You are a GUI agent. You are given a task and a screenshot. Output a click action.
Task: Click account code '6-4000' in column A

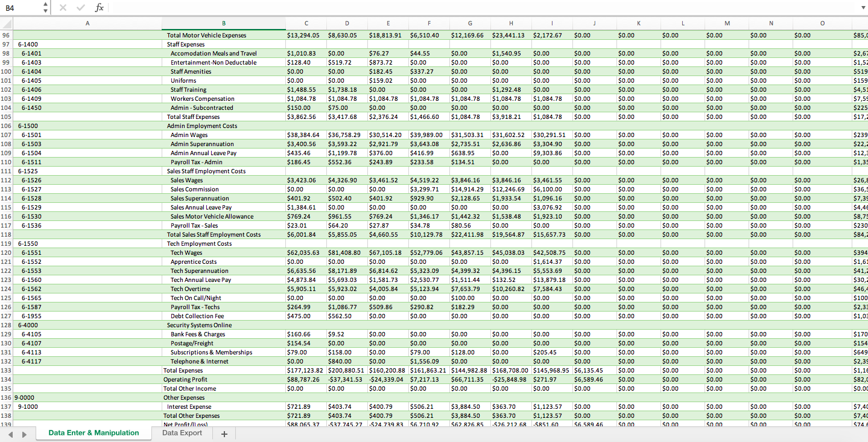[87, 325]
